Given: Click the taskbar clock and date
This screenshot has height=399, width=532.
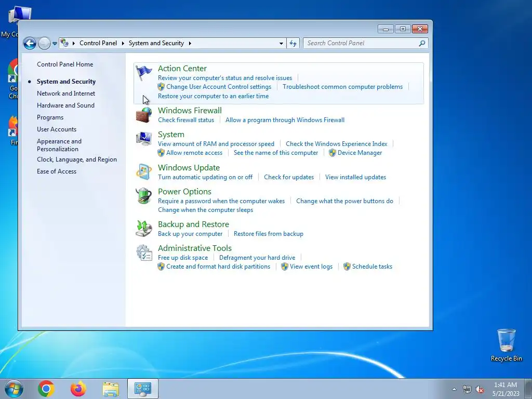Looking at the screenshot, I should point(506,389).
